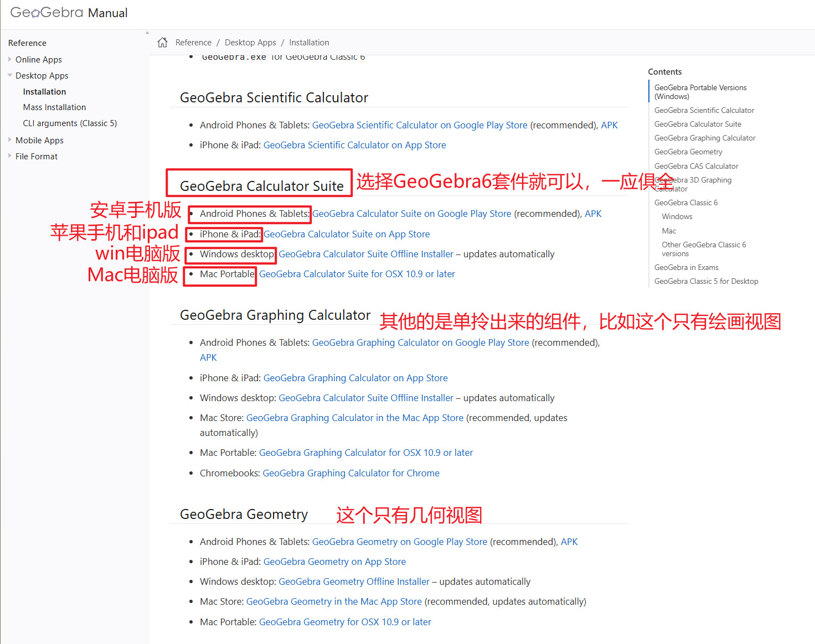Open GeoGebra Graphing Calculator for Chrome
The height and width of the screenshot is (644, 815).
pos(351,473)
